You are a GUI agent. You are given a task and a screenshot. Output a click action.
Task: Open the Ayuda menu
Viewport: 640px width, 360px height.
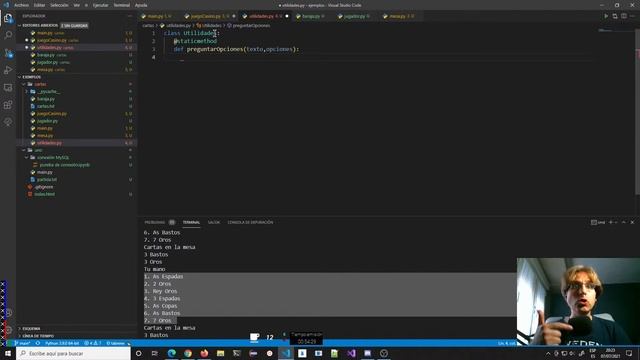(x=141, y=5)
